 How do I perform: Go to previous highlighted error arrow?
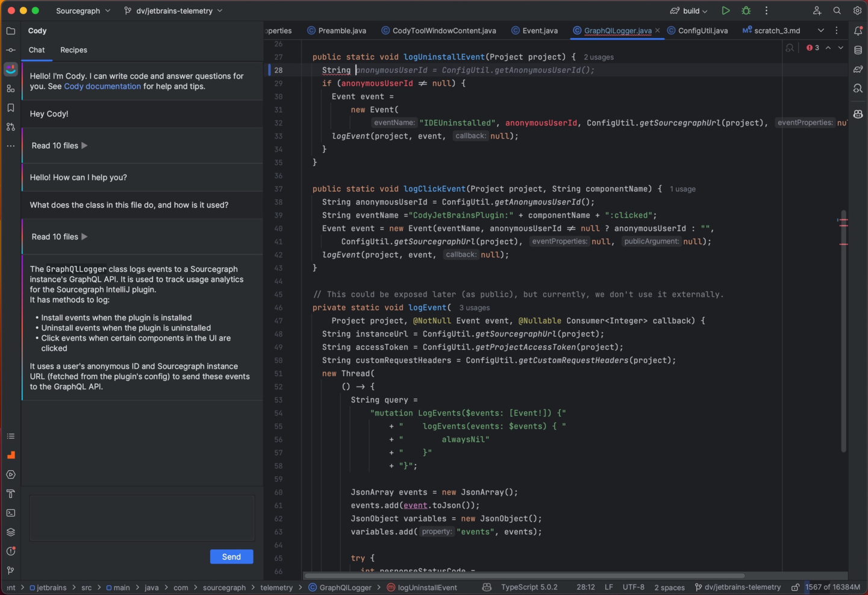[x=828, y=48]
